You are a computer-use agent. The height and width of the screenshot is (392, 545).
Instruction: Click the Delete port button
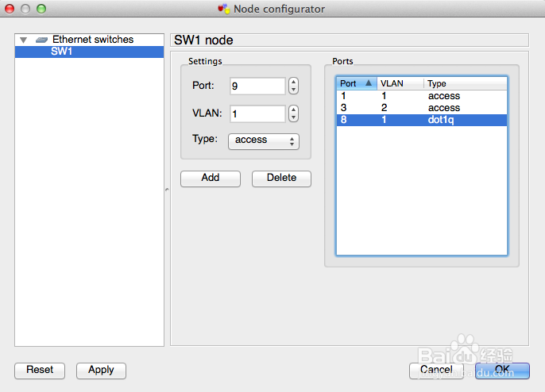click(281, 178)
